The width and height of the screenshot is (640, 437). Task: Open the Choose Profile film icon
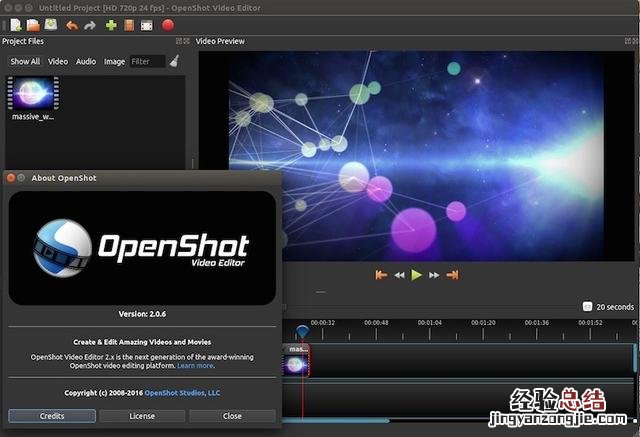[x=129, y=25]
